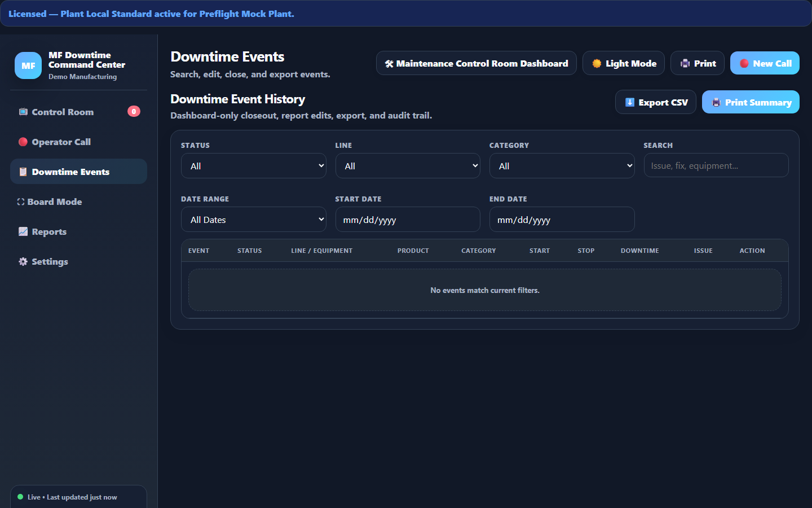Select Board Mode in sidebar
The height and width of the screenshot is (508, 812).
pyautogui.click(x=78, y=202)
